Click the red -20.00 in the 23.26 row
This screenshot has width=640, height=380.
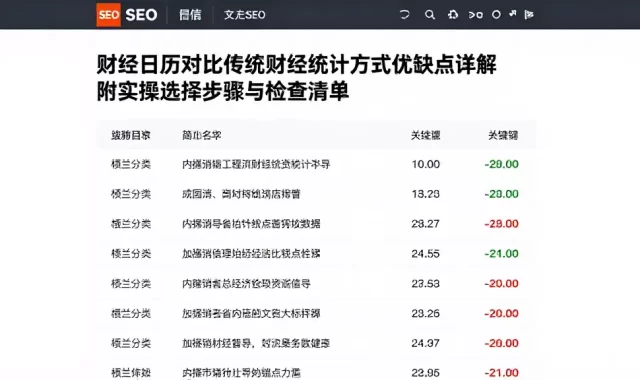(x=502, y=313)
